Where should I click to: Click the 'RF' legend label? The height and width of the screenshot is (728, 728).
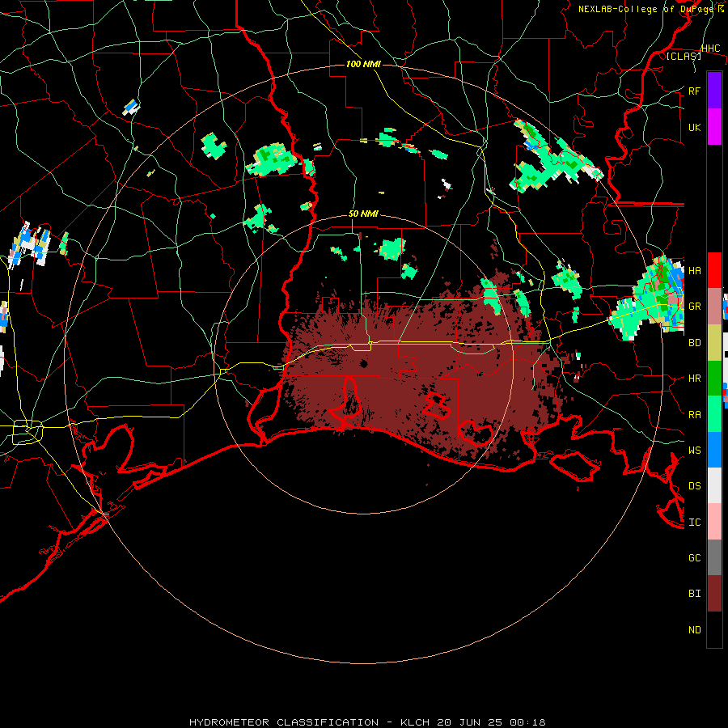point(694,91)
